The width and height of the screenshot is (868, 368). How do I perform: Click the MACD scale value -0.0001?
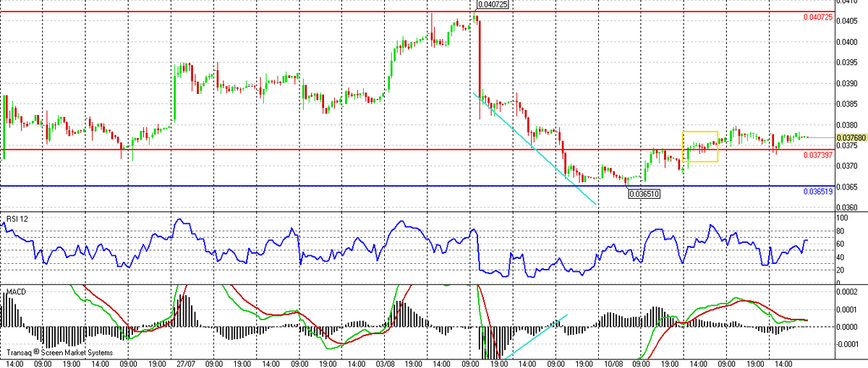848,345
